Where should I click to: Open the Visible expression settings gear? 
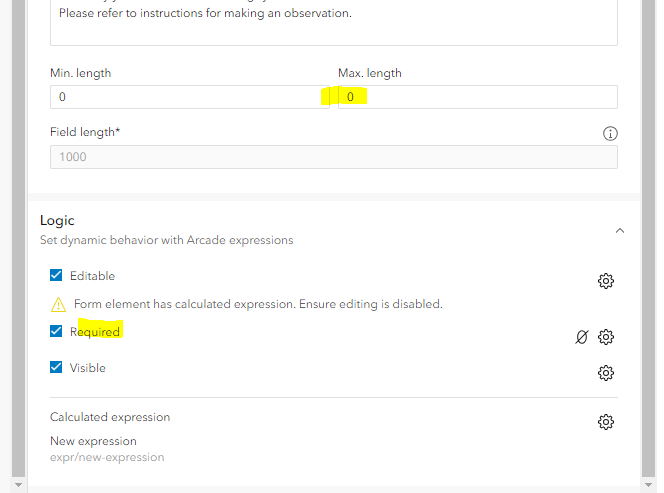605,373
